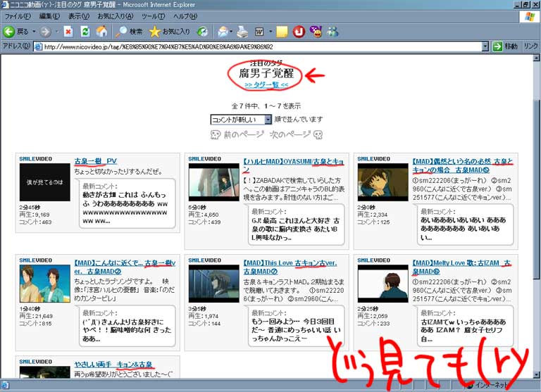Open the 表示(V) menu
Image resolution: width=541 pixels, height=392 pixels.
pos(79,16)
